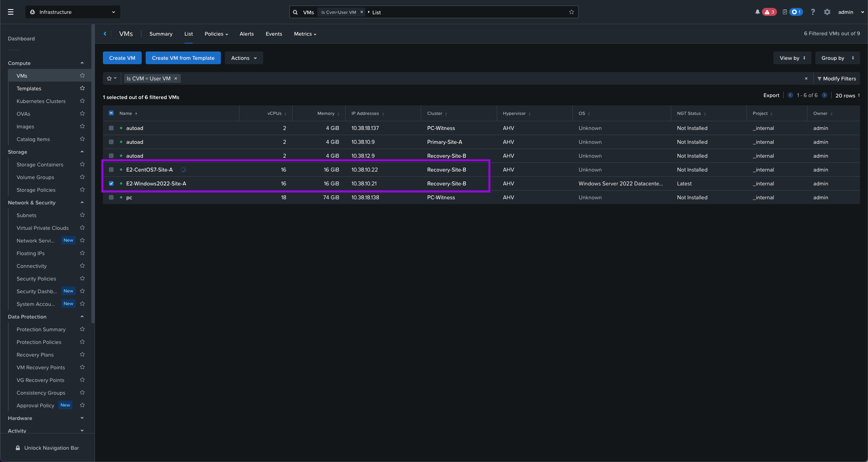Screen dimensions: 868x462
Task: Go to the previous page arrow
Action: 790,95
